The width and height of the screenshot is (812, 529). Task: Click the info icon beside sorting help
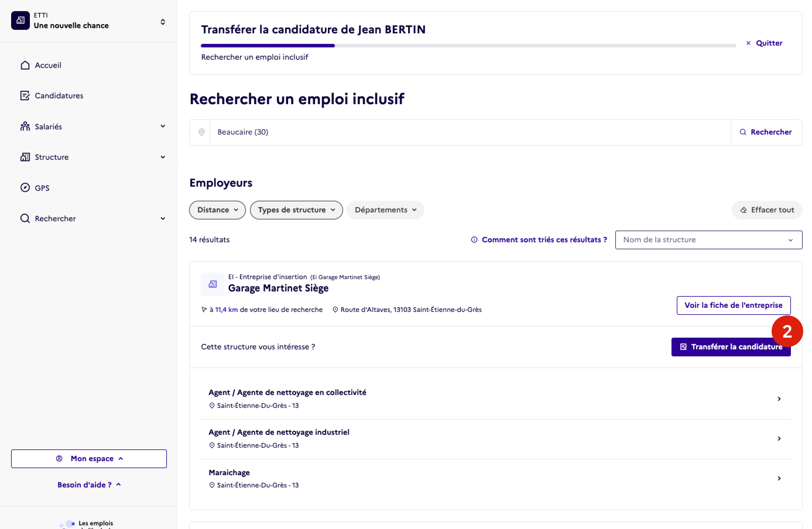coord(474,240)
